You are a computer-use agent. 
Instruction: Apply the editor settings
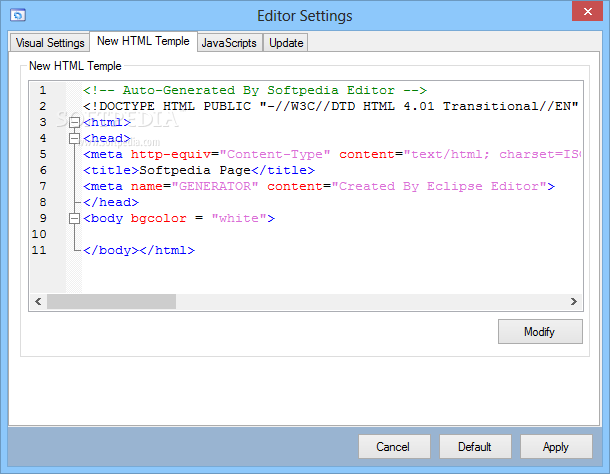click(x=556, y=447)
